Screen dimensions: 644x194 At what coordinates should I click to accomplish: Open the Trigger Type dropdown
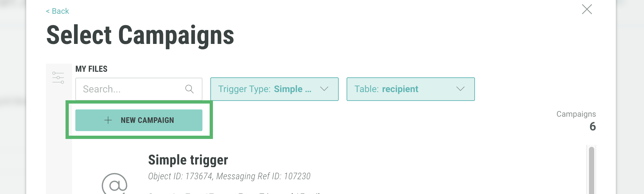click(265, 89)
